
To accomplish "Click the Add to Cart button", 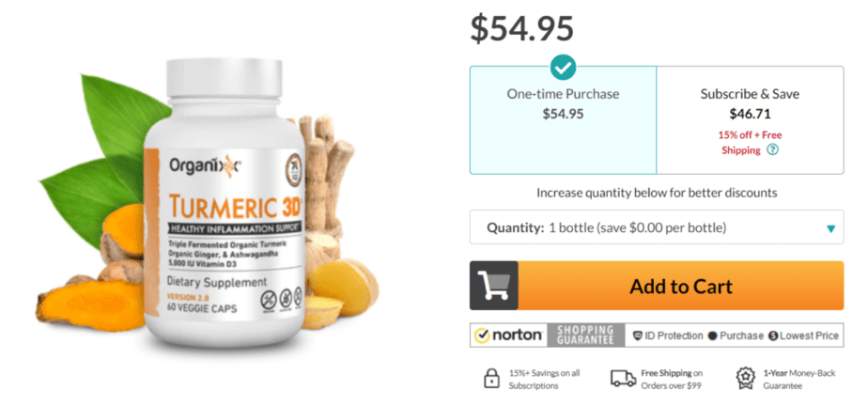I will (681, 286).
